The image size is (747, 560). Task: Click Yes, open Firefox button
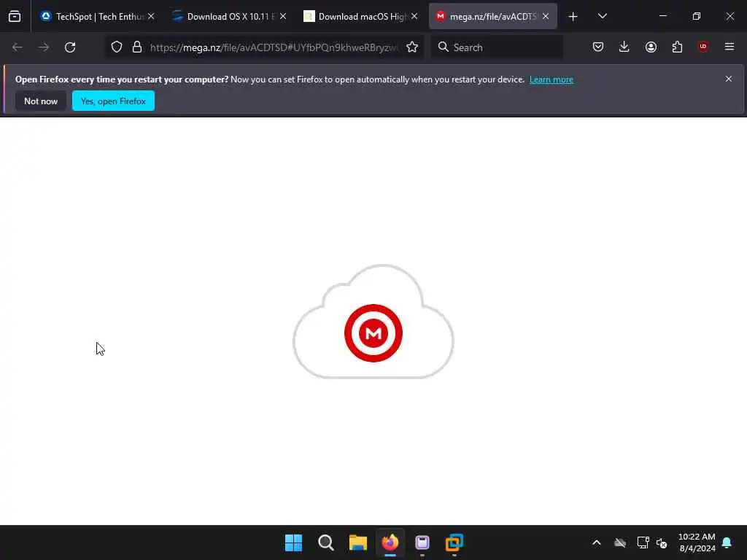coord(113,101)
